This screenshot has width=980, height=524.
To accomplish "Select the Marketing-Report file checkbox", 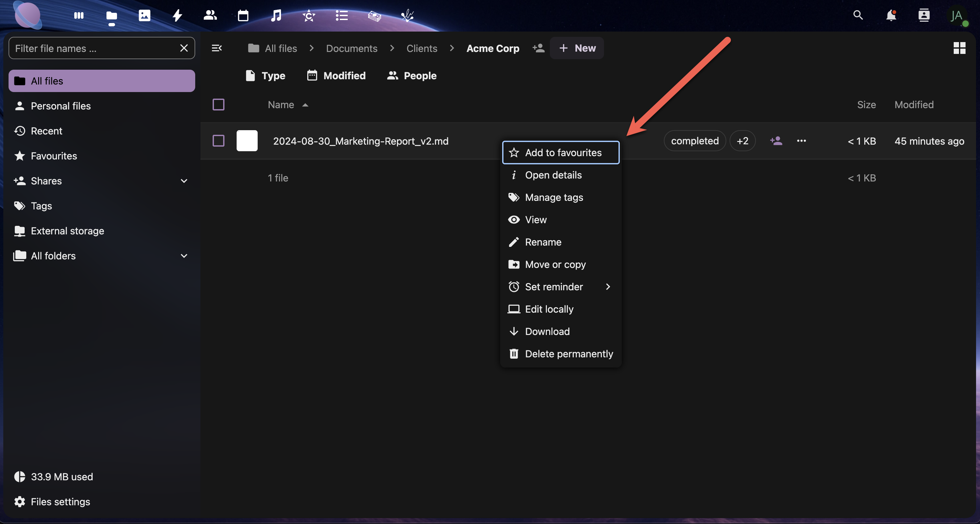I will click(x=218, y=141).
